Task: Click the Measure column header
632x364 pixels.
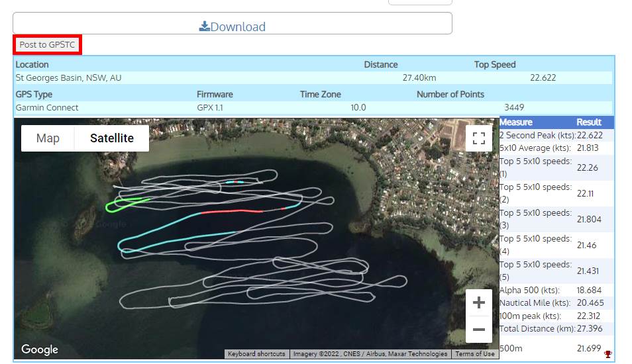Action: coord(516,122)
